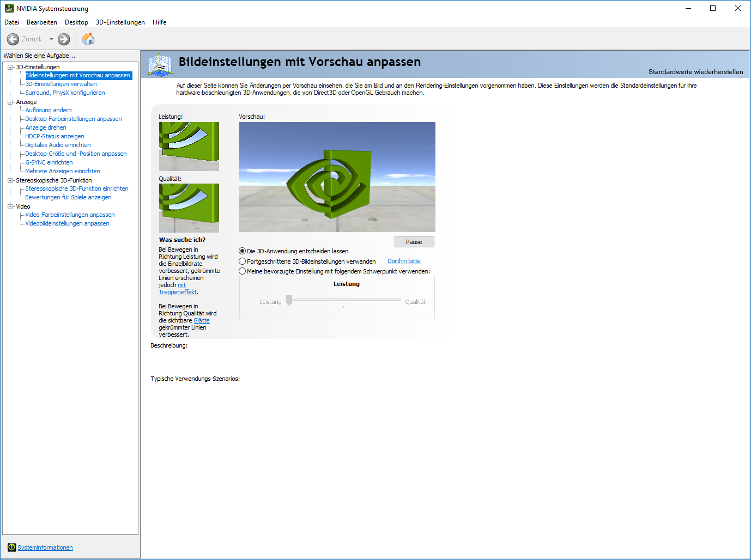Open the Bearbeiten menu

(42, 22)
